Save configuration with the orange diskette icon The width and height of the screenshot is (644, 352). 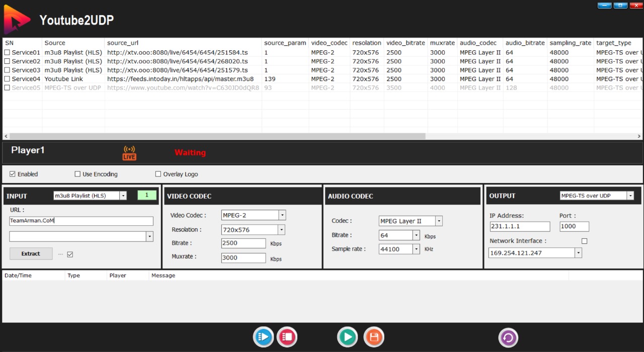[x=374, y=337]
